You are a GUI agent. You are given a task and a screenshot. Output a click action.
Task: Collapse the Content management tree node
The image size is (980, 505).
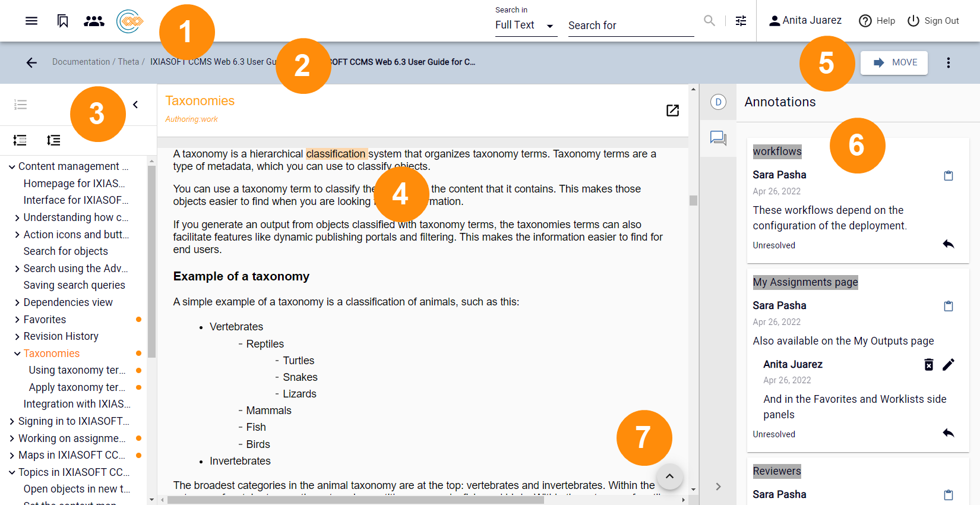12,167
